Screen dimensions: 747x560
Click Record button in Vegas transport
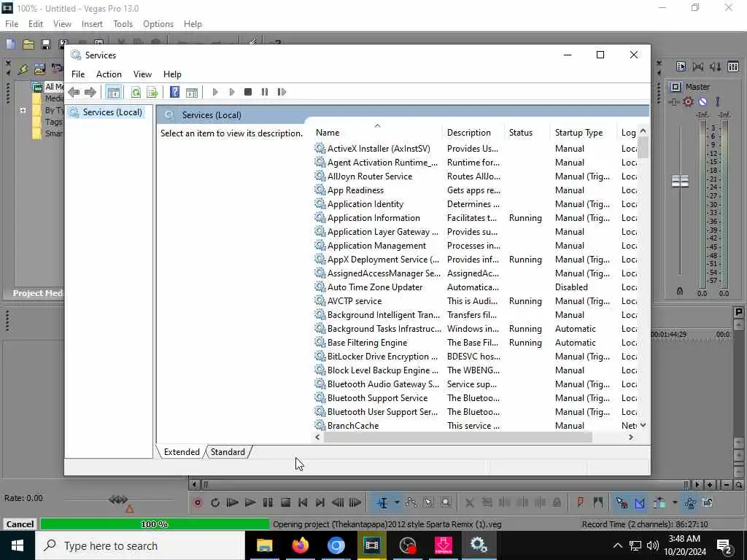pos(198,502)
